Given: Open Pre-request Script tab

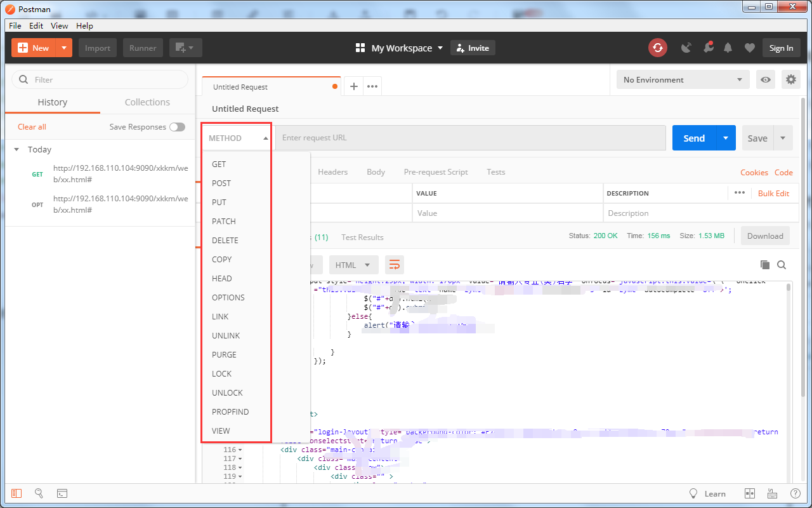Looking at the screenshot, I should point(436,172).
